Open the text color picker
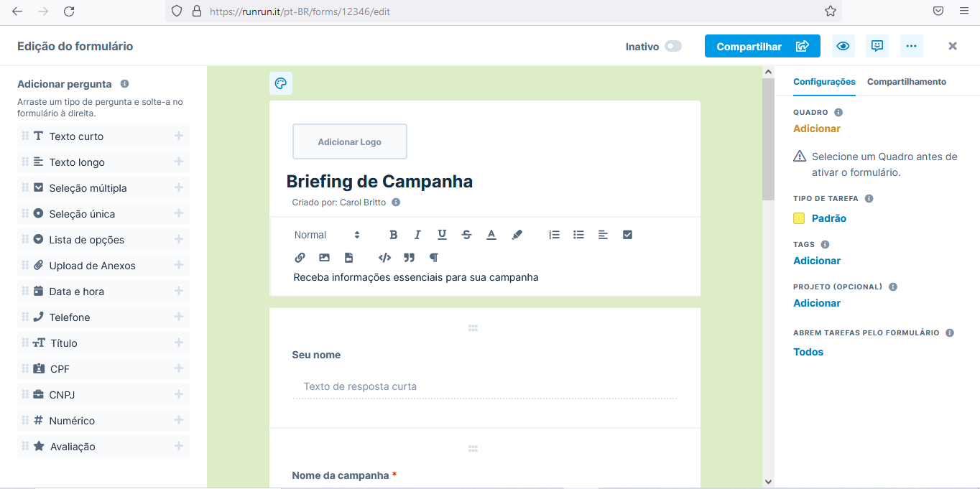The image size is (980, 489). [x=491, y=235]
